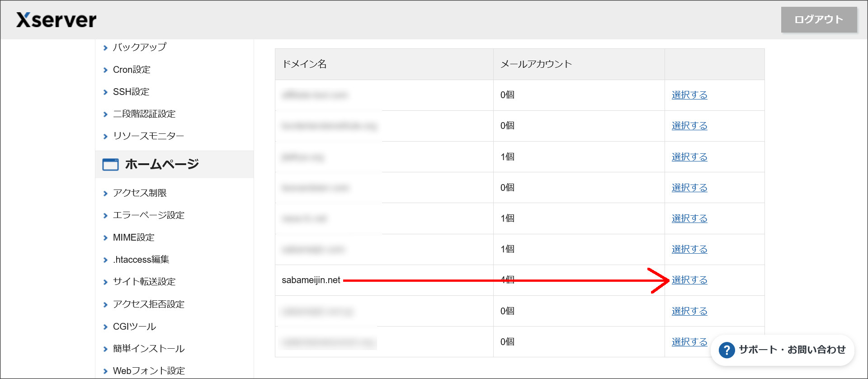Open the .htaccess編集 page

(141, 260)
